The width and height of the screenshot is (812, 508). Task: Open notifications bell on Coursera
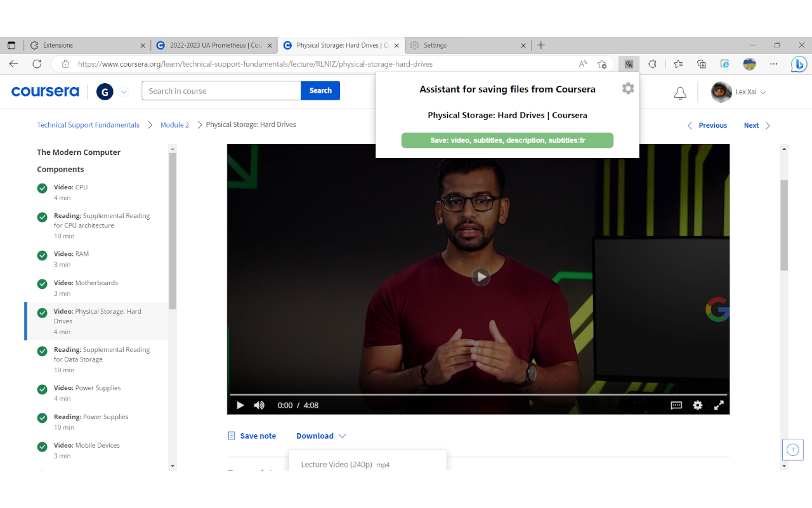coord(680,93)
